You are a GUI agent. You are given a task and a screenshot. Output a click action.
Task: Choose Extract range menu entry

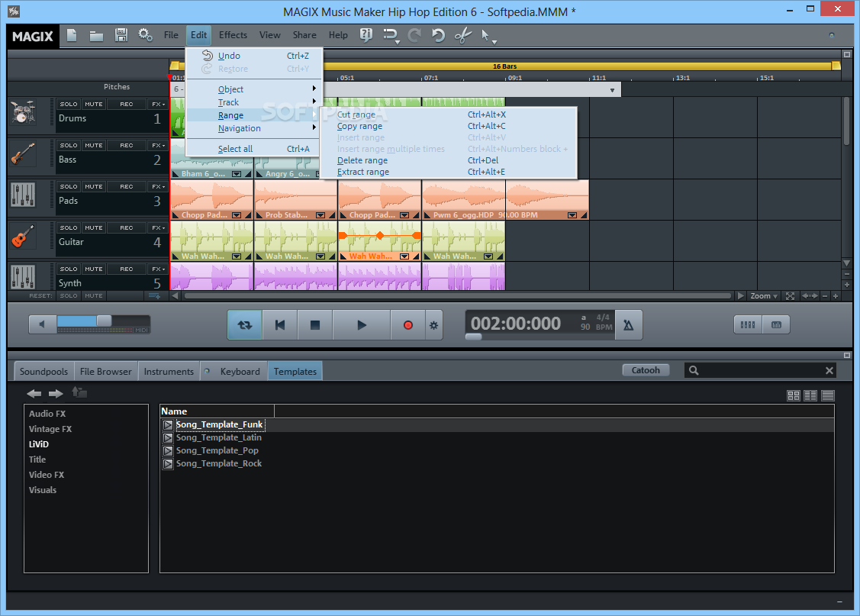tap(448, 172)
